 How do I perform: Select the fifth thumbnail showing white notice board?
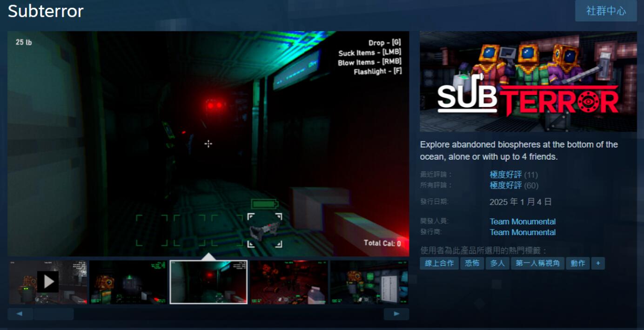369,282
